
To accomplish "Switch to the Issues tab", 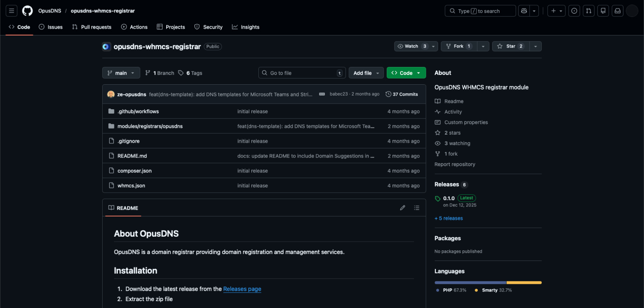I will pos(51,27).
